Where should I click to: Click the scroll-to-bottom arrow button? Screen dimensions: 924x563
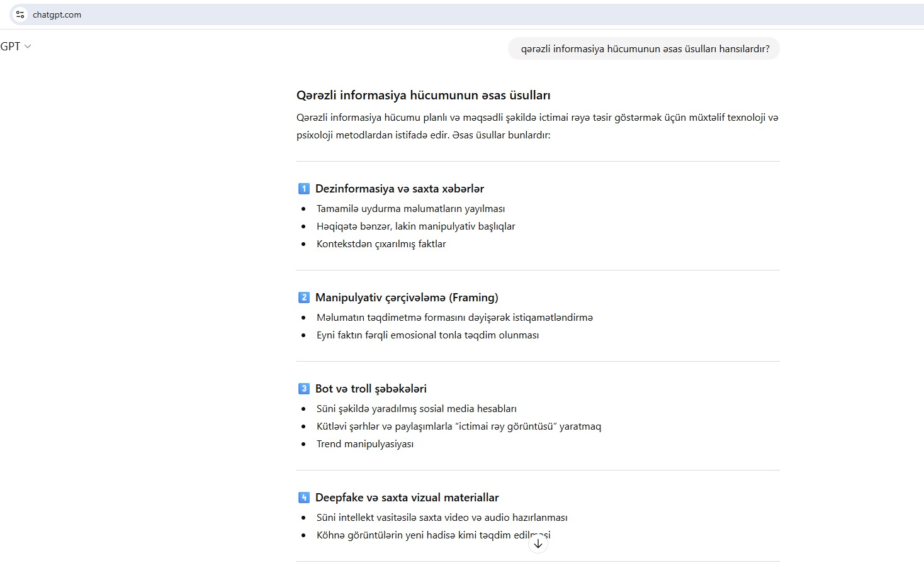tap(538, 543)
